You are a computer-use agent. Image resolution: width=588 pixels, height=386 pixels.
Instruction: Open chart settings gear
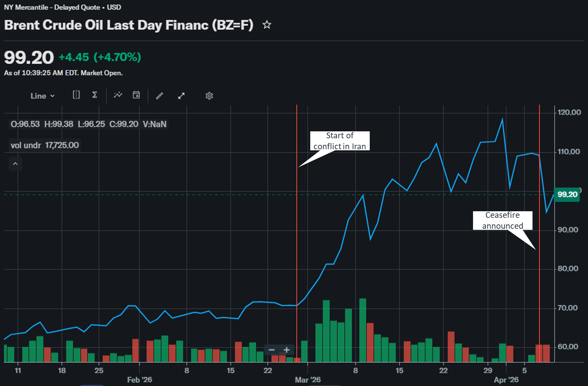click(209, 96)
